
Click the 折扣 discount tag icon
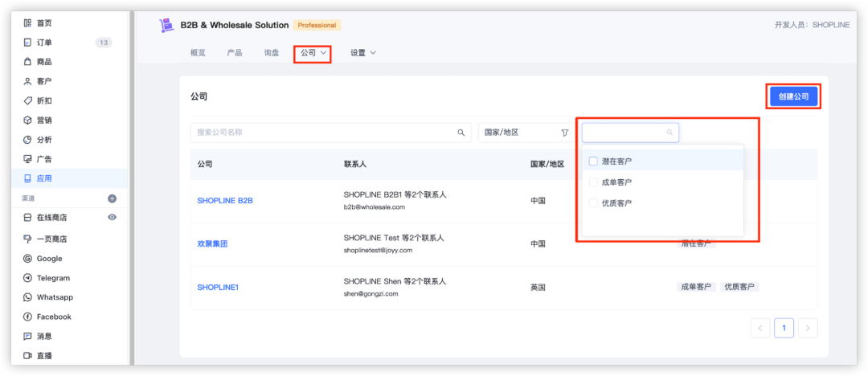tap(27, 100)
